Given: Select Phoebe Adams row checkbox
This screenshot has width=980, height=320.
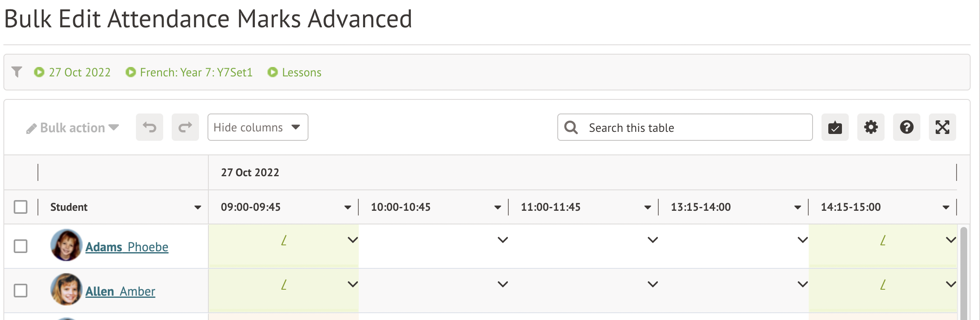Looking at the screenshot, I should 20,246.
